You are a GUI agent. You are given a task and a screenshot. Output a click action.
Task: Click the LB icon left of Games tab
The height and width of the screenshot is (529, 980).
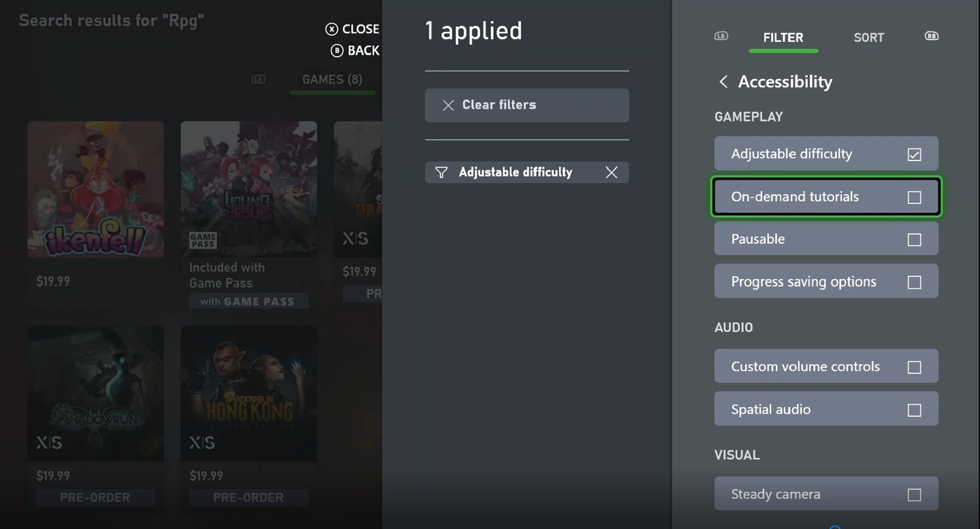click(x=258, y=79)
